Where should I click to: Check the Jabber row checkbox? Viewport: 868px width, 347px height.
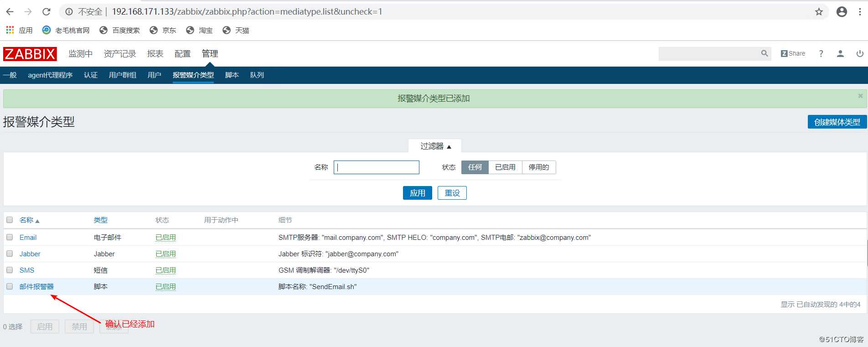(x=10, y=254)
